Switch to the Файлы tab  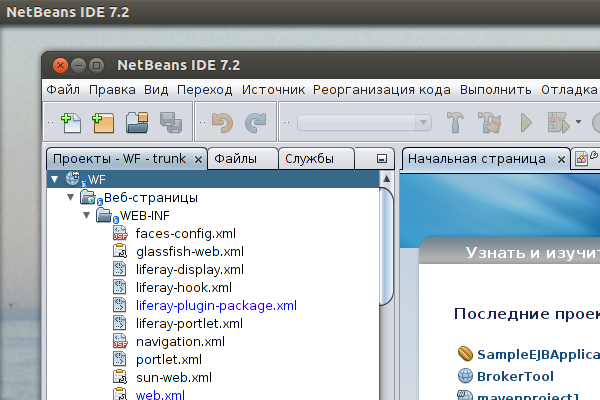(243, 158)
